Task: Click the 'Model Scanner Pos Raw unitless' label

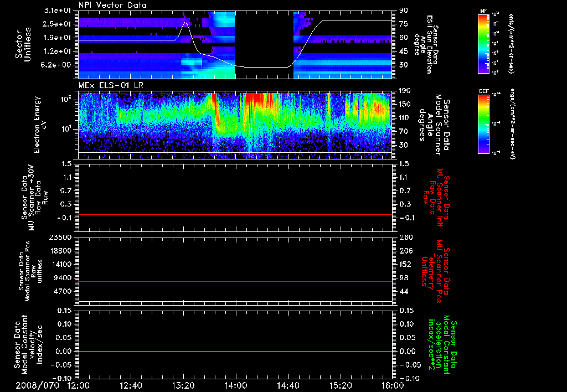Action: pyautogui.click(x=30, y=271)
